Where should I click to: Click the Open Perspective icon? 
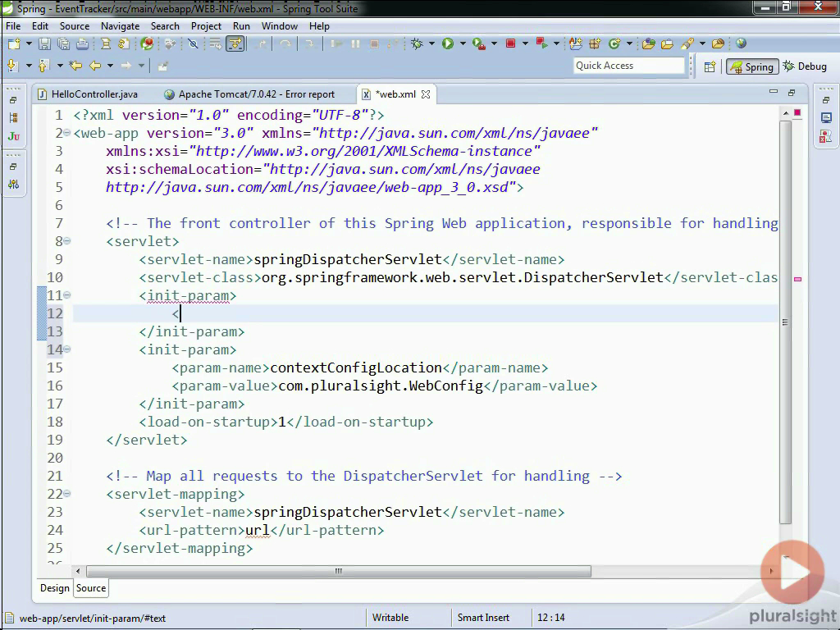pos(710,66)
